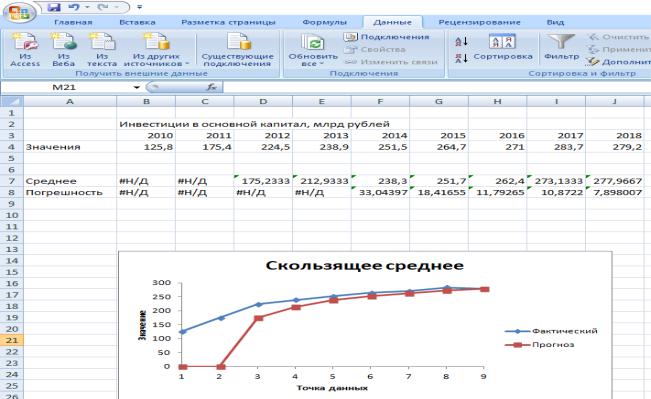Open the Name Box dropdown arrow
The image size is (651, 399).
pos(137,87)
